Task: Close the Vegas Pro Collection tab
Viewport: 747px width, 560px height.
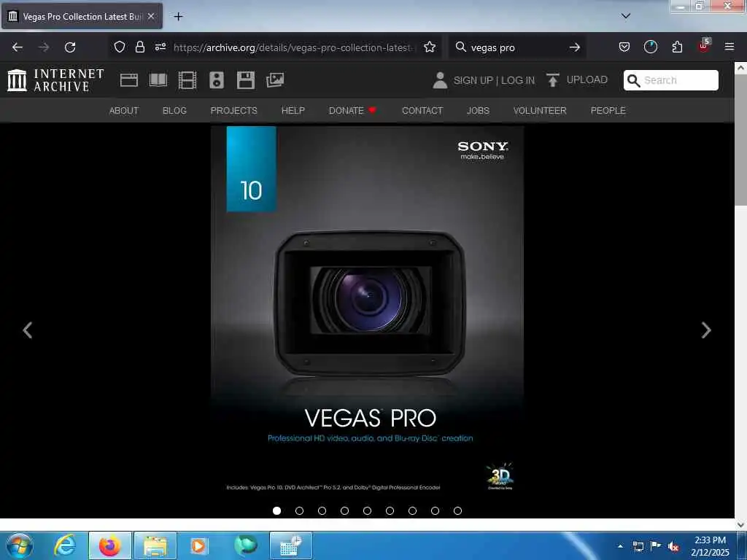Action: 151,16
